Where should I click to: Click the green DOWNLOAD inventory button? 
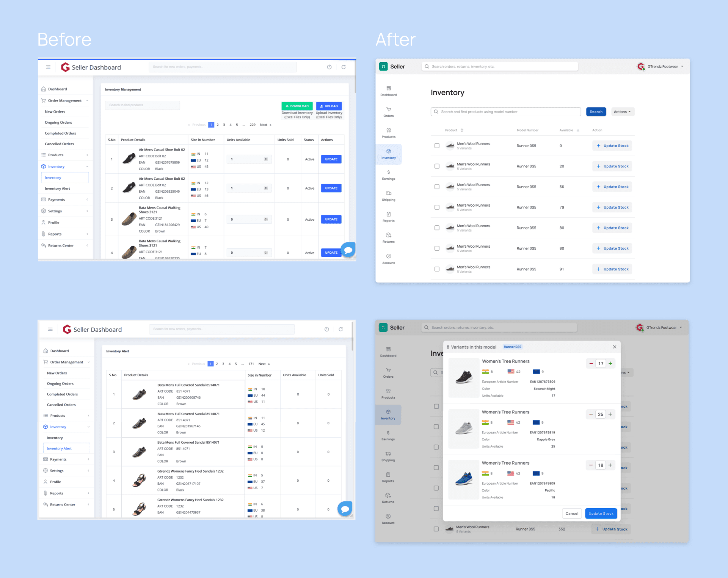click(x=297, y=106)
